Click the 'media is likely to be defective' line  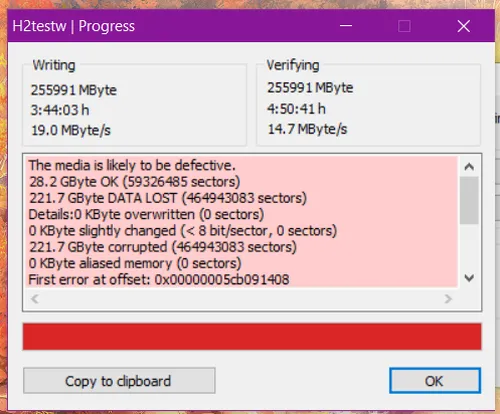point(132,165)
